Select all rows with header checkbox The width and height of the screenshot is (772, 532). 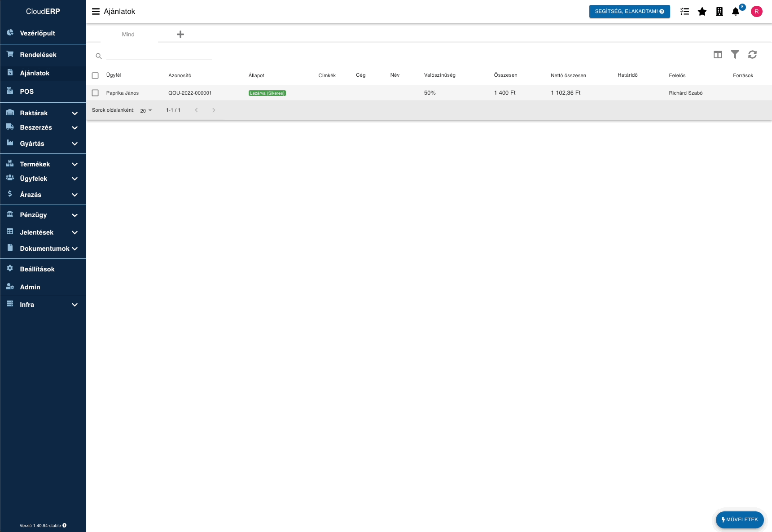(95, 75)
